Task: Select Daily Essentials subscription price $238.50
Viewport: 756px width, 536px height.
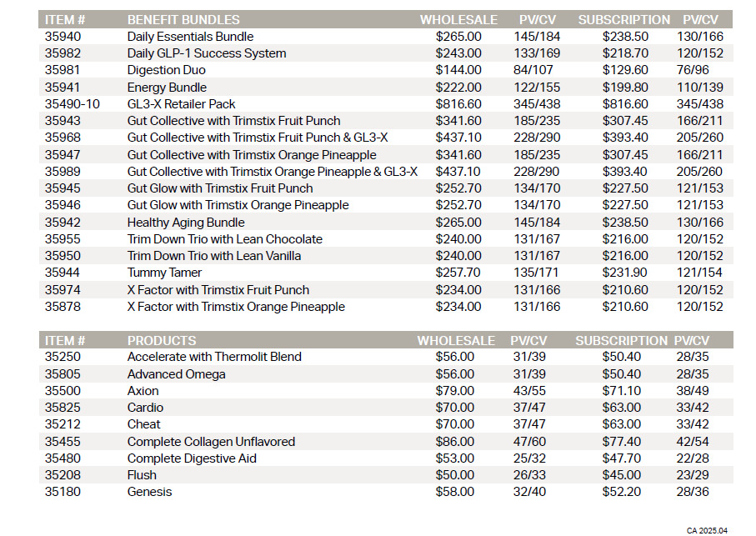Action: (x=624, y=37)
